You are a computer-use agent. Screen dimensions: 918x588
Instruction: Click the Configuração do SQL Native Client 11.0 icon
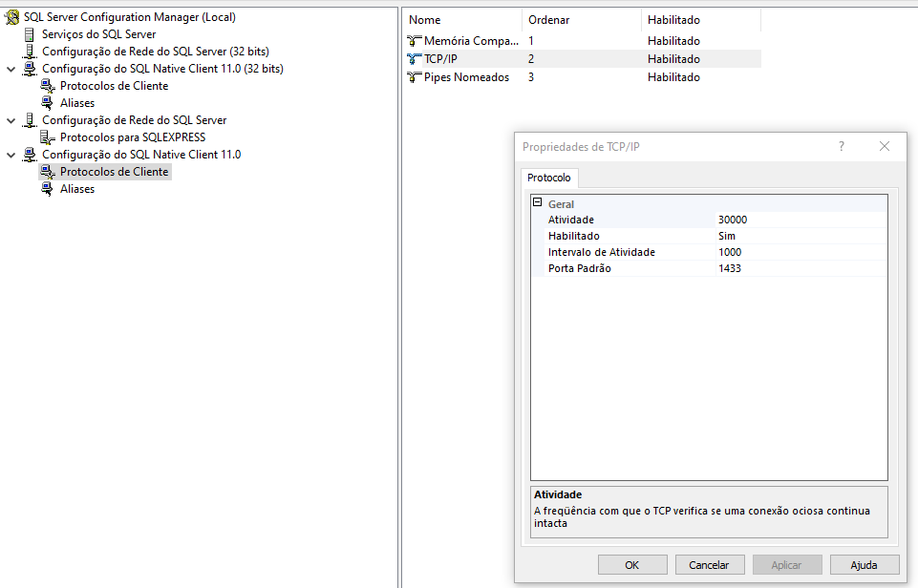click(x=30, y=155)
